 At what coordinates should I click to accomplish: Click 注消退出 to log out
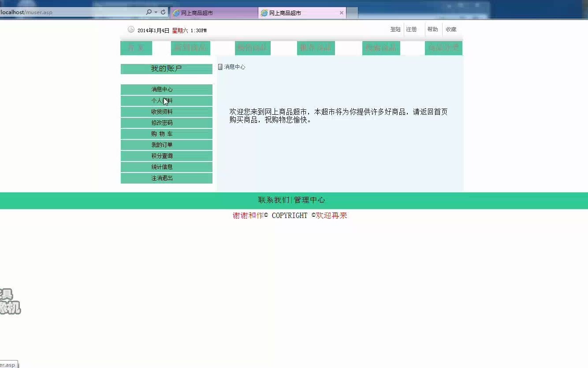coord(167,178)
